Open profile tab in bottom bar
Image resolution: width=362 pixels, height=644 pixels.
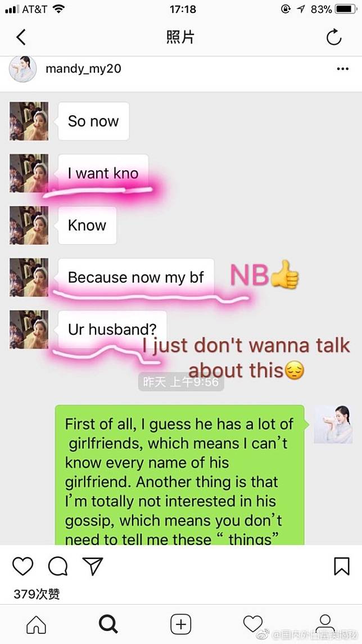point(325,624)
